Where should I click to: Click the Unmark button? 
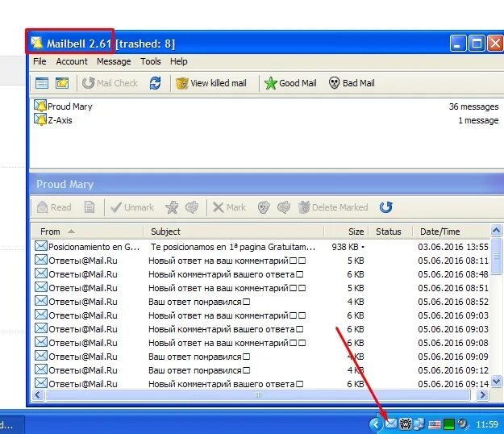tap(132, 207)
